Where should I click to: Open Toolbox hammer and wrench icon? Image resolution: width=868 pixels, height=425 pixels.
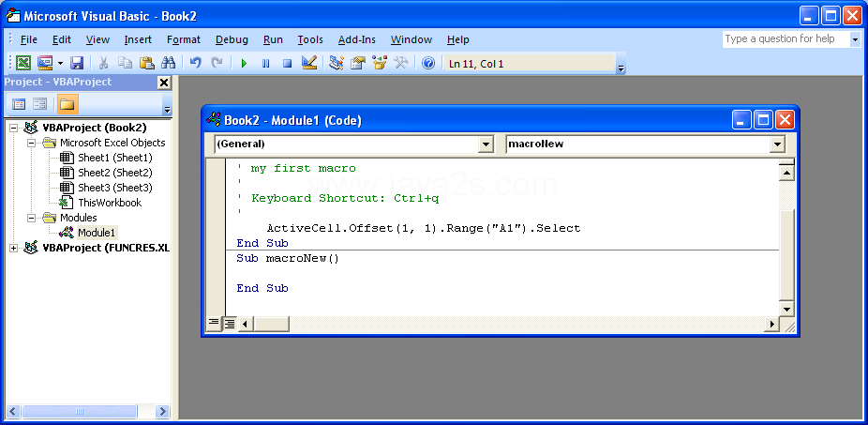click(401, 63)
